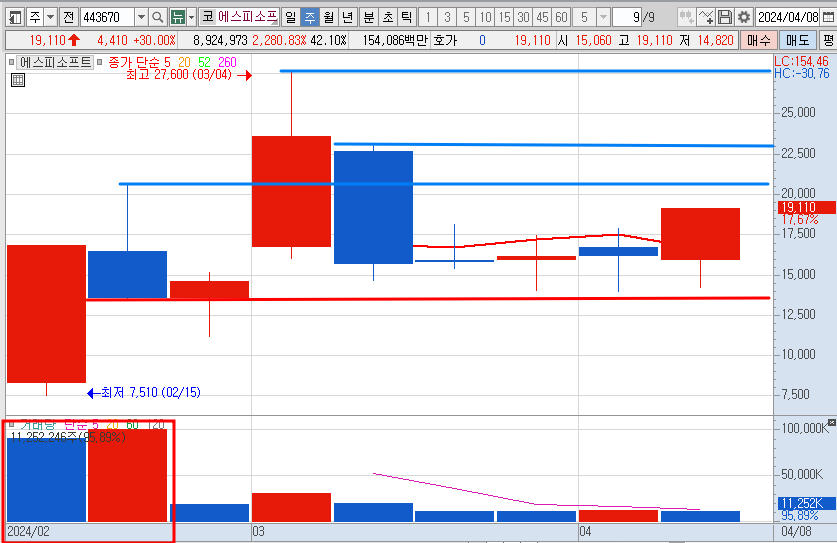Screen dimensions: 837x543
Task: Click the open price 15,060
Action: [x=593, y=40]
